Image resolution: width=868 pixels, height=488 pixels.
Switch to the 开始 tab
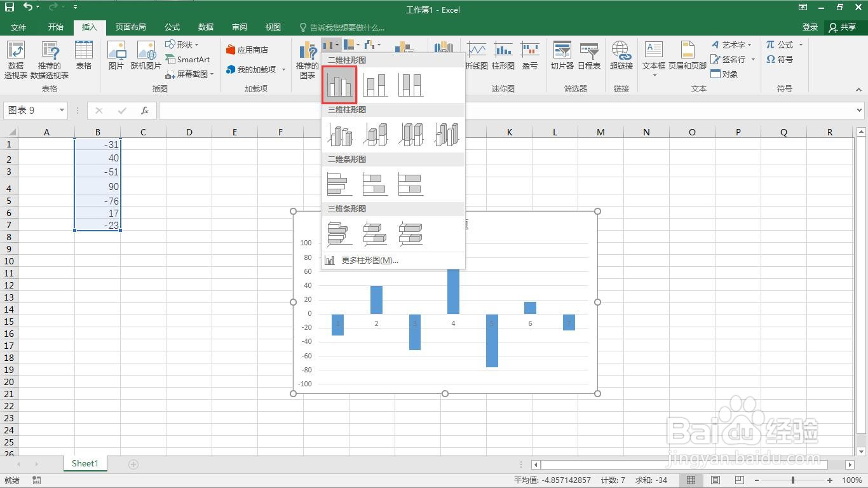tap(56, 27)
